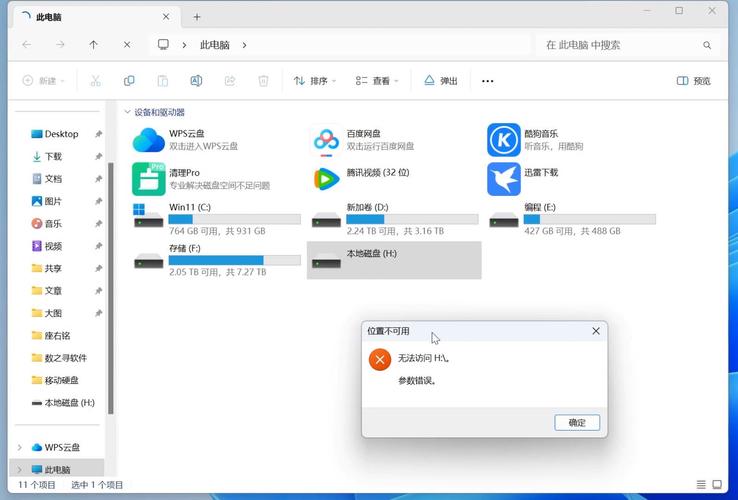Click the 弹出 eject button

441,81
